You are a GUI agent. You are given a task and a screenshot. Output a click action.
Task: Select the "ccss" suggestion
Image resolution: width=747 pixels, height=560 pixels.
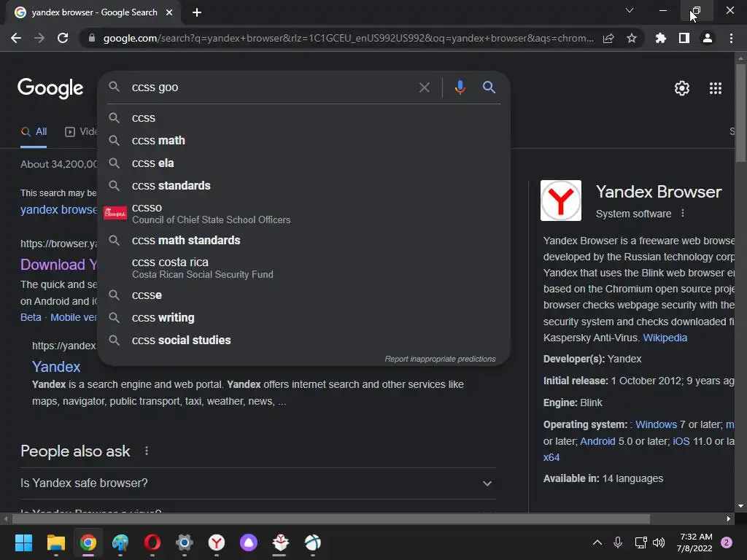point(304,118)
